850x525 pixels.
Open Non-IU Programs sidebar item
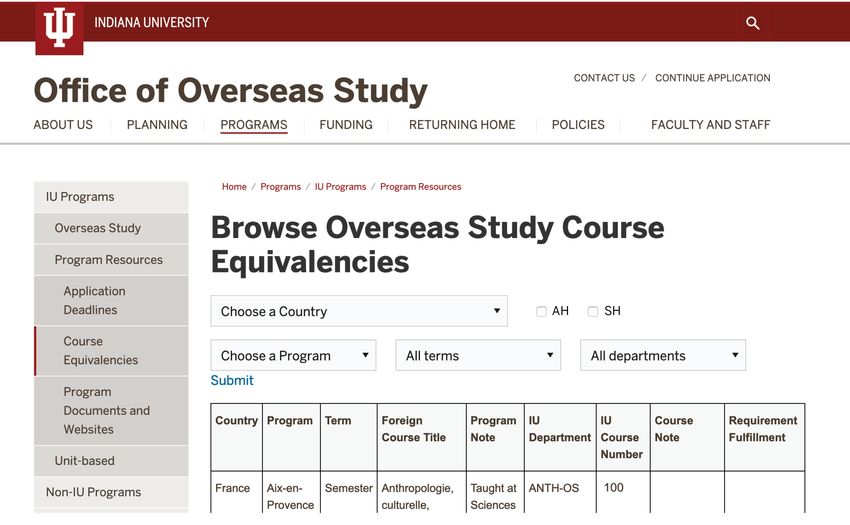(111, 492)
